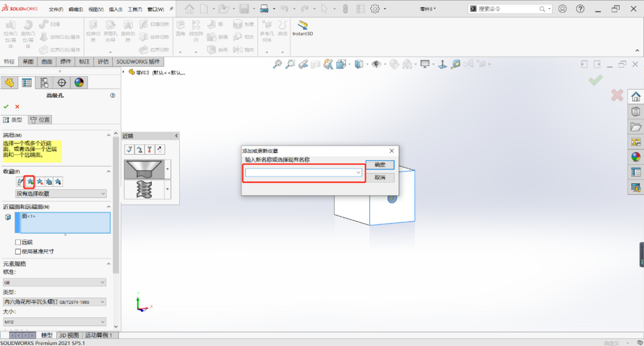This screenshot has width=644, height=346.
Task: Open the ConfigurationManager tab icon
Action: [44, 82]
